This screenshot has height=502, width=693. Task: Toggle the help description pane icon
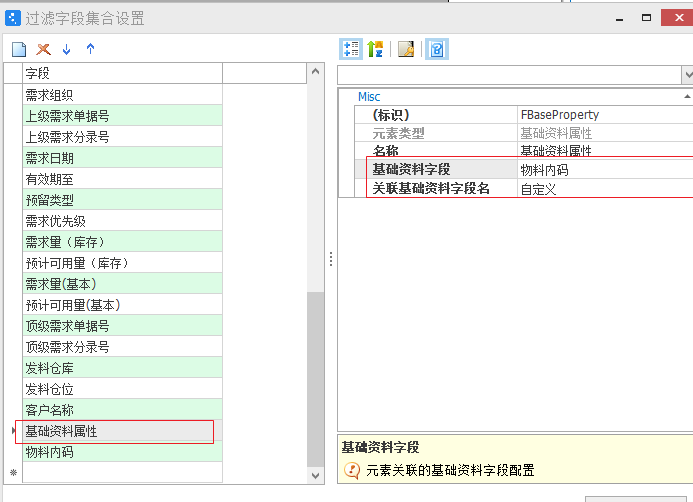(437, 49)
